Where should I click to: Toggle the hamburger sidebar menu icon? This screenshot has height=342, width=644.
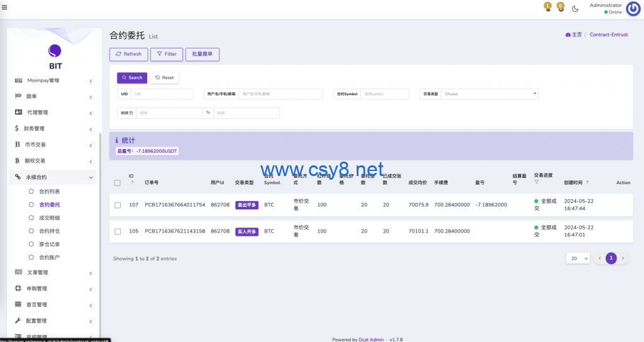click(x=4, y=8)
